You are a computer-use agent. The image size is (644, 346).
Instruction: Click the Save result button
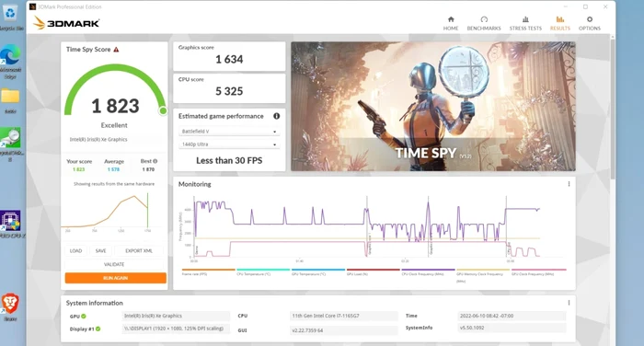[100, 250]
